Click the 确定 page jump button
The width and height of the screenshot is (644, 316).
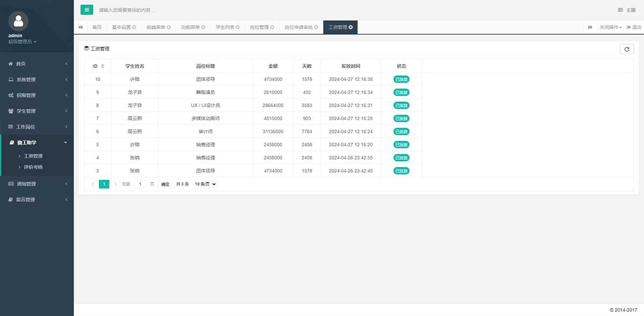pos(165,184)
